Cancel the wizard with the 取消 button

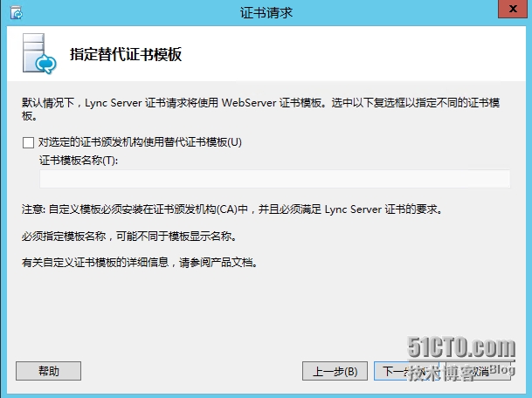pos(479,371)
